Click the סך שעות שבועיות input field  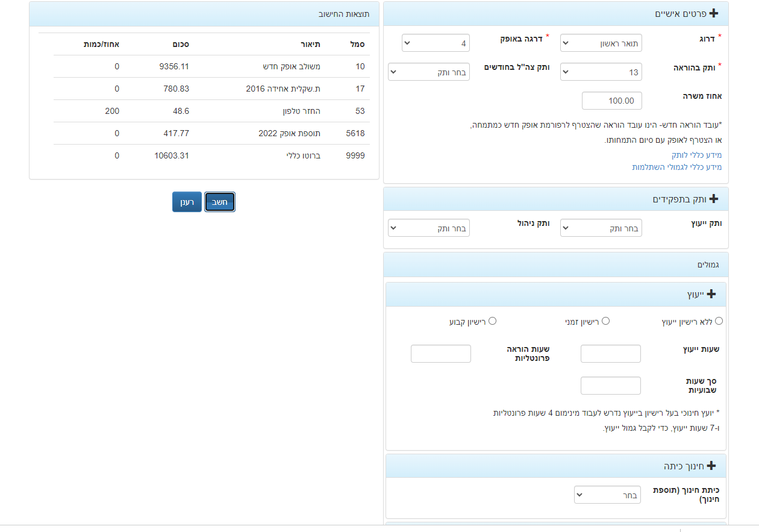pyautogui.click(x=611, y=386)
